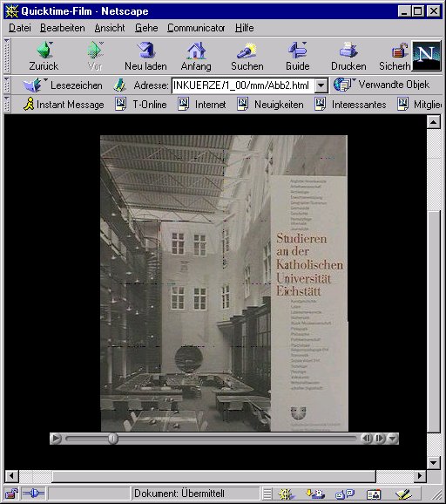The image size is (446, 504).
Task: Open Address Book from component bar
Action: click(x=374, y=494)
